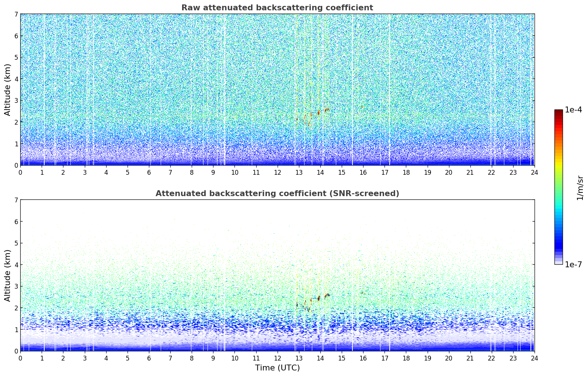Click the red cloud feature near 14 UTC in raw plot
This screenshot has width=588, height=376.
coord(319,113)
